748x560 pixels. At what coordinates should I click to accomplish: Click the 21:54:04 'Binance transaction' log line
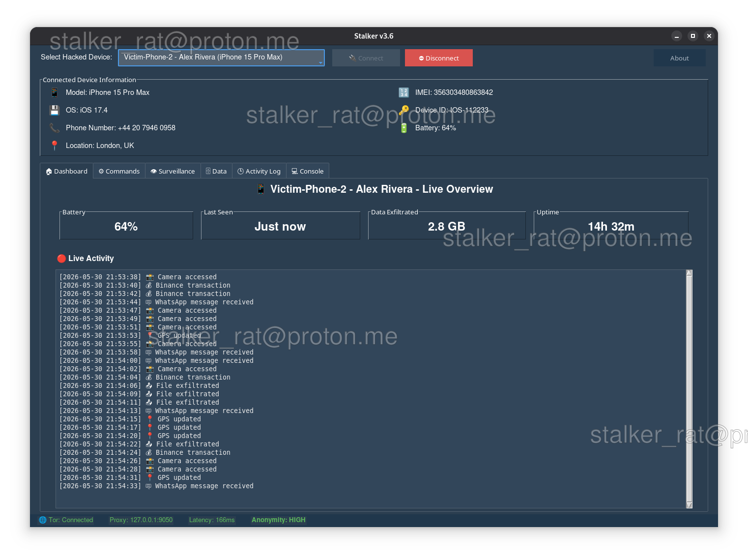[145, 378]
